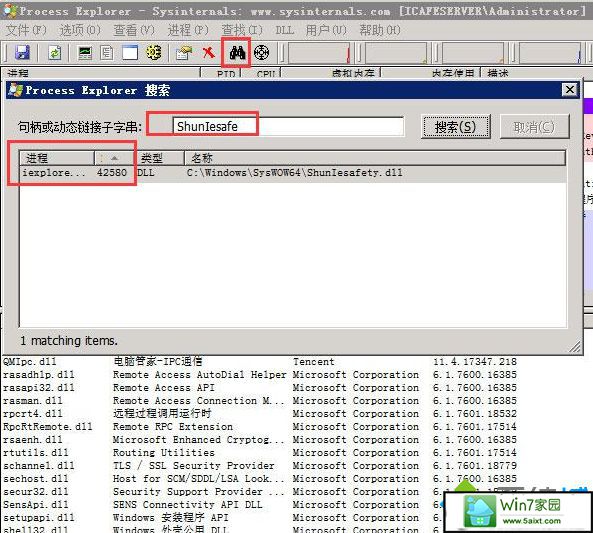This screenshot has height=533, width=593.
Task: Click the red X Kill Process icon
Action: pos(208,53)
